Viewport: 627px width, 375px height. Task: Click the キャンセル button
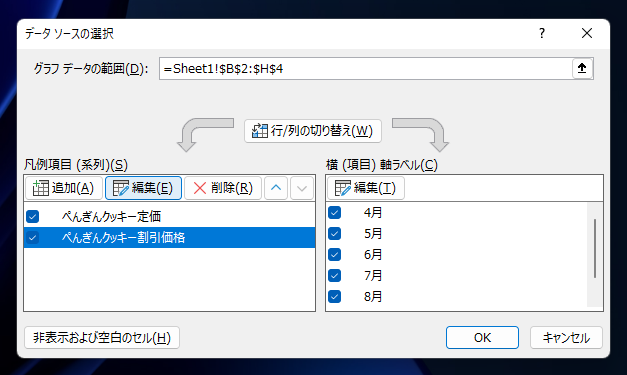point(566,338)
